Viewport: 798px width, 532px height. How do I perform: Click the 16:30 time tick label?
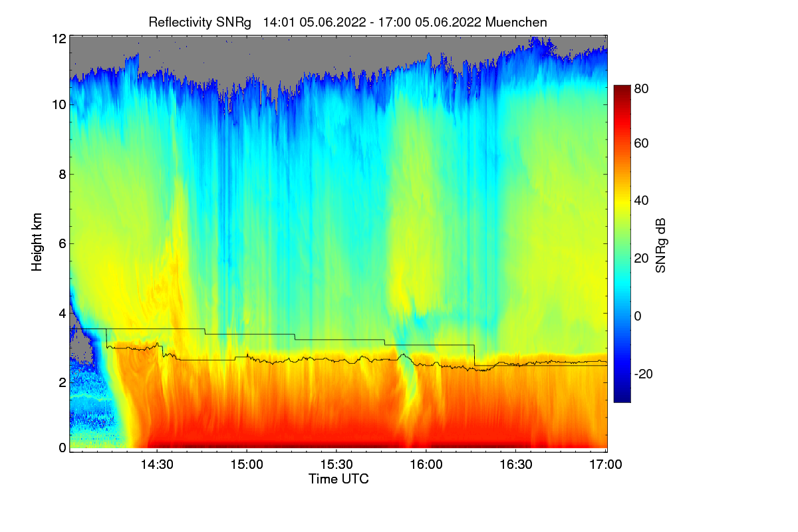(x=516, y=465)
